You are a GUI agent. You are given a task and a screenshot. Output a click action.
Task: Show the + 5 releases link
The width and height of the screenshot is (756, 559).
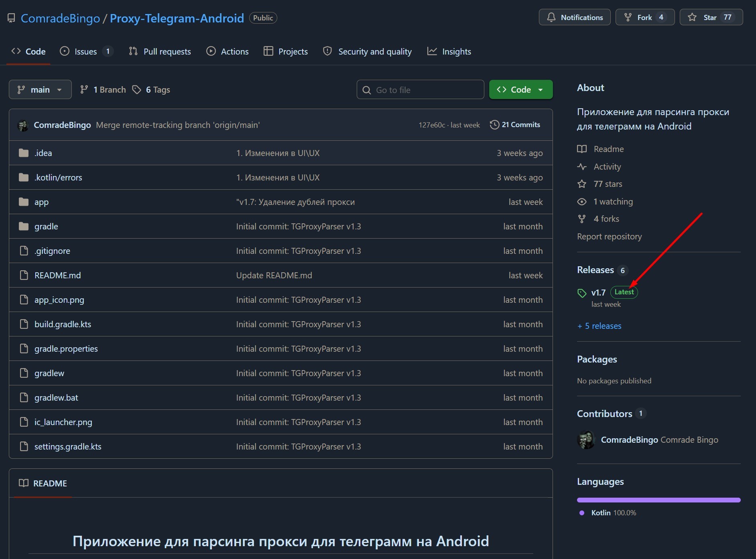point(599,326)
